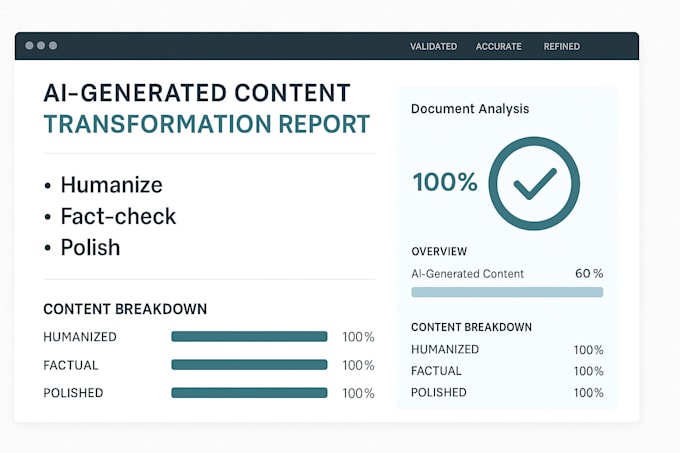Click the third window control dot
The image size is (680, 453).
pos(53,46)
